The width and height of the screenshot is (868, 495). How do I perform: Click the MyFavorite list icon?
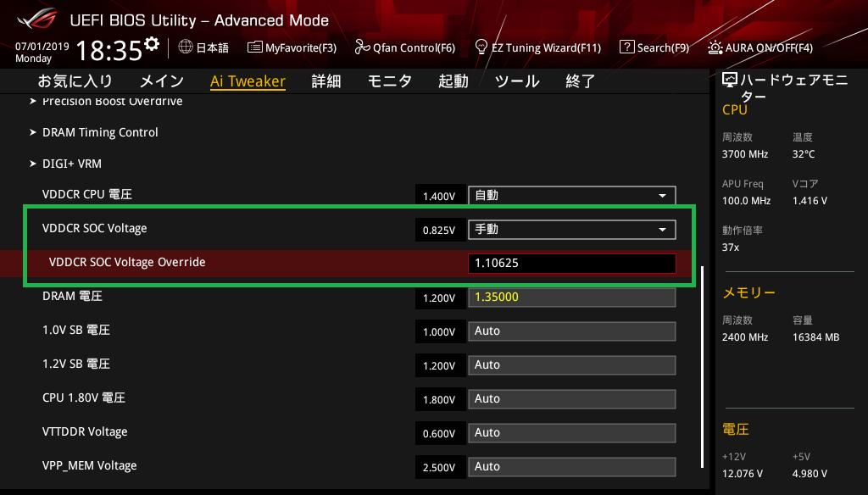254,47
